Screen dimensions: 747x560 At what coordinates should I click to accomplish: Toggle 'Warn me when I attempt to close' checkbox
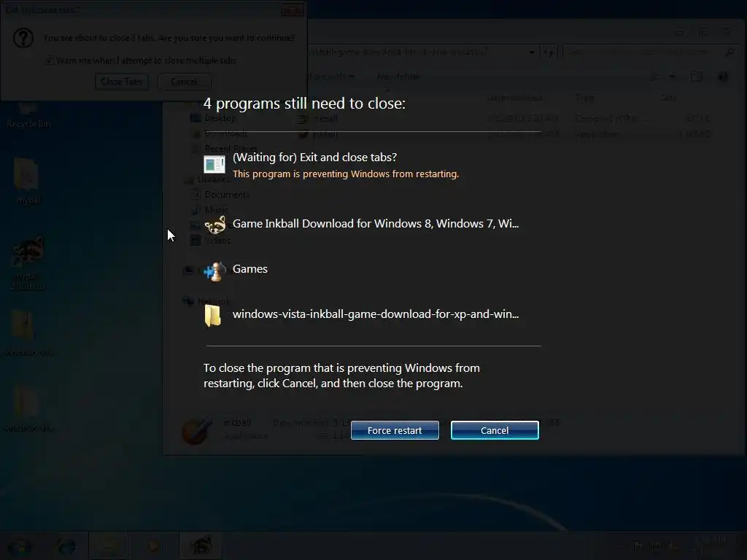click(49, 61)
